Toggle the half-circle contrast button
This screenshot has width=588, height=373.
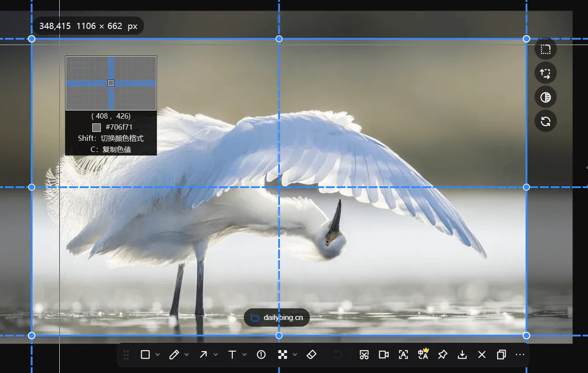pyautogui.click(x=546, y=97)
